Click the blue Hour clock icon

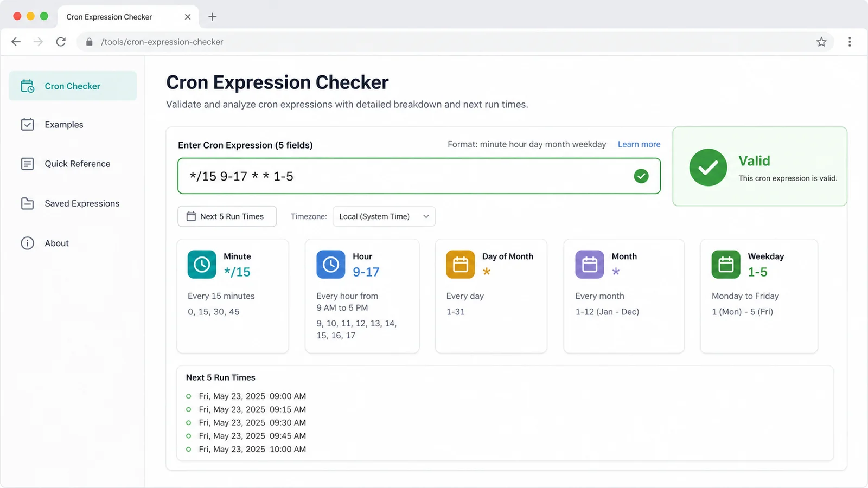point(331,264)
